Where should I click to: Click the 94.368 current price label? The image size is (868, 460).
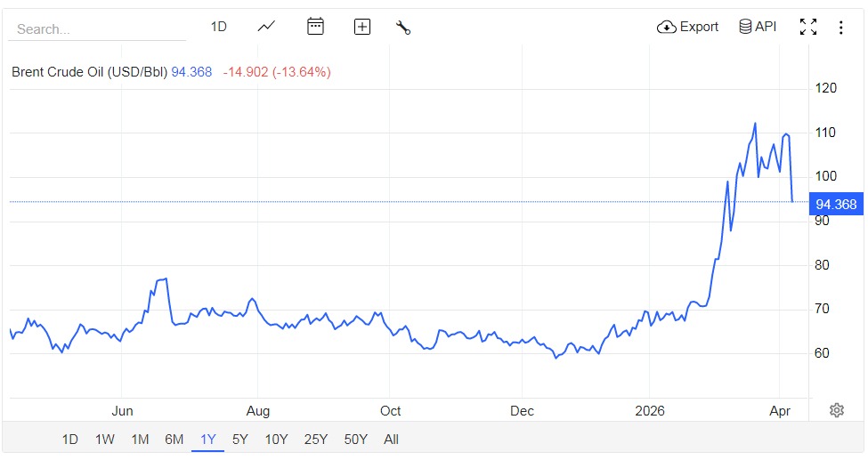(x=835, y=205)
